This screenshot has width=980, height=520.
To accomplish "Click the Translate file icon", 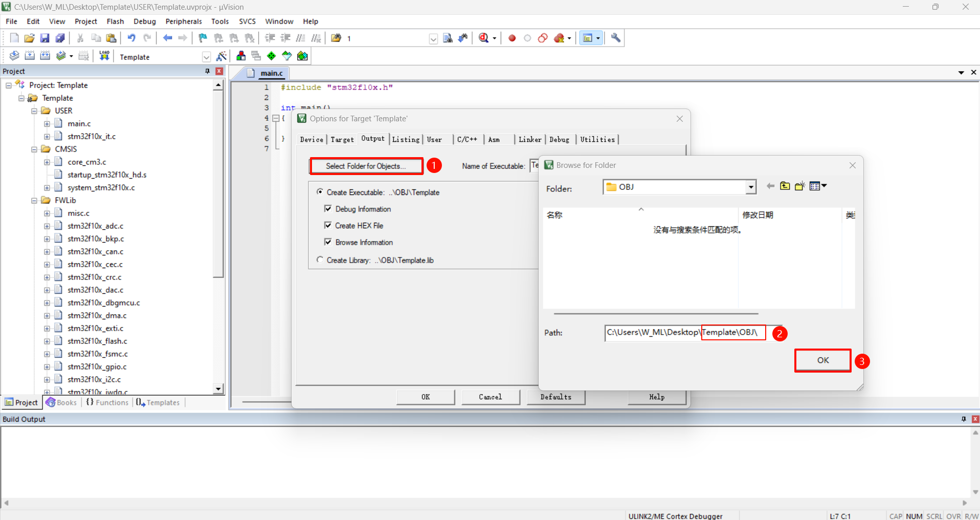I will (14, 56).
